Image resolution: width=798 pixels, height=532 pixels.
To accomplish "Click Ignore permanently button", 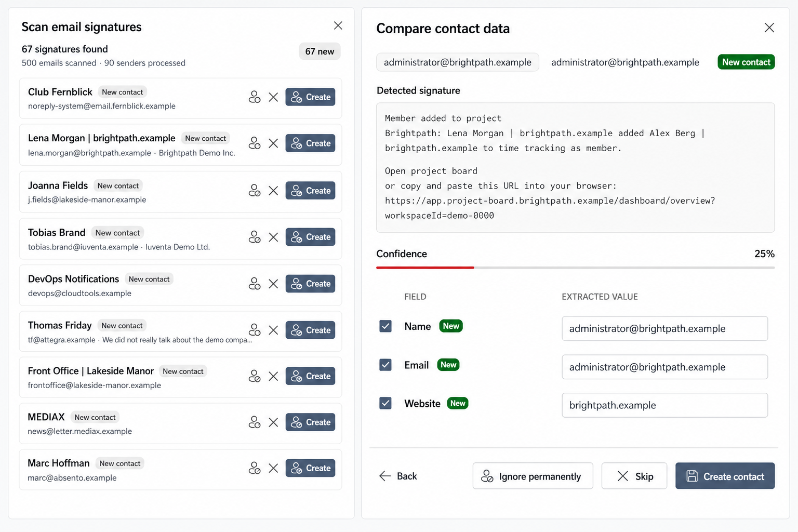I will click(x=533, y=476).
